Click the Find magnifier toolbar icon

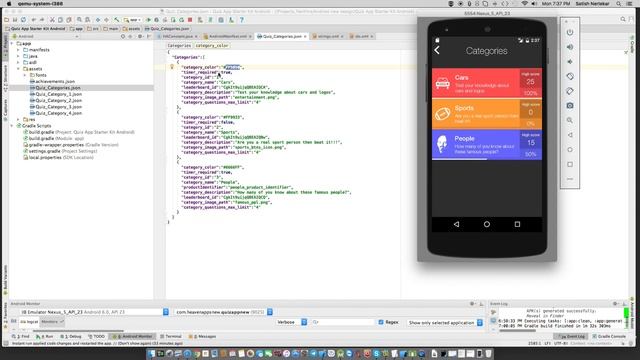click(x=79, y=20)
